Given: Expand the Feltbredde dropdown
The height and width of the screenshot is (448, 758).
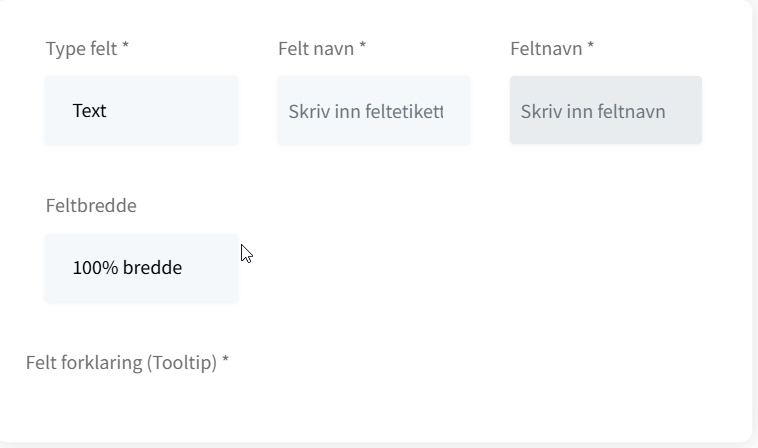Looking at the screenshot, I should point(142,268).
